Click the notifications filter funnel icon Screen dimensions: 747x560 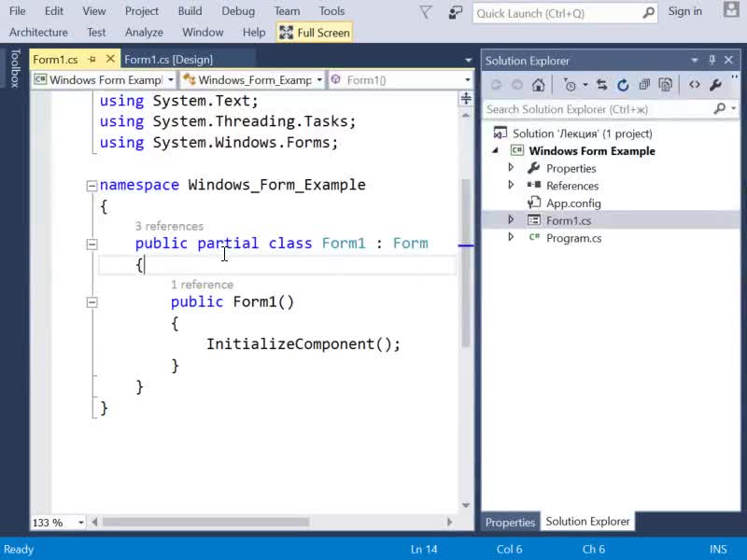click(x=426, y=12)
